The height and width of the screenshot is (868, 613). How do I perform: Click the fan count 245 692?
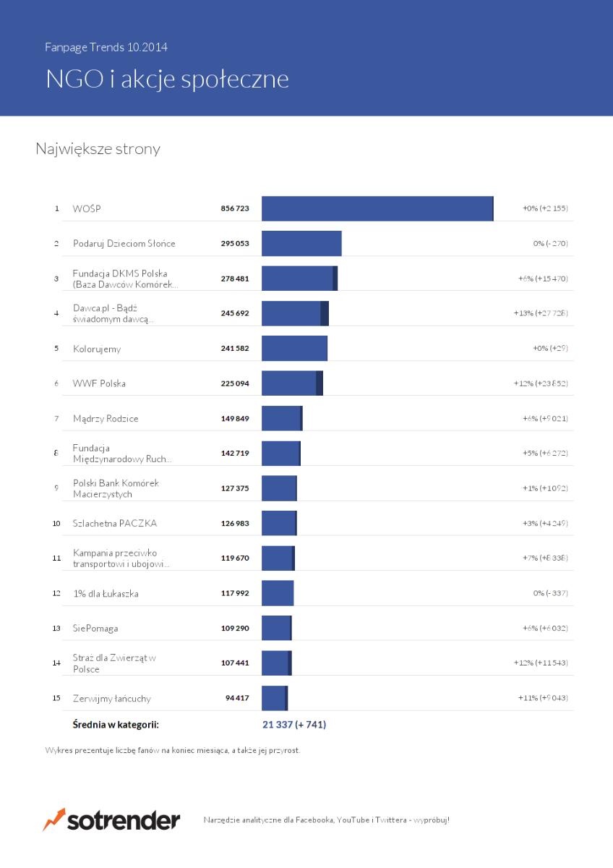(235, 313)
